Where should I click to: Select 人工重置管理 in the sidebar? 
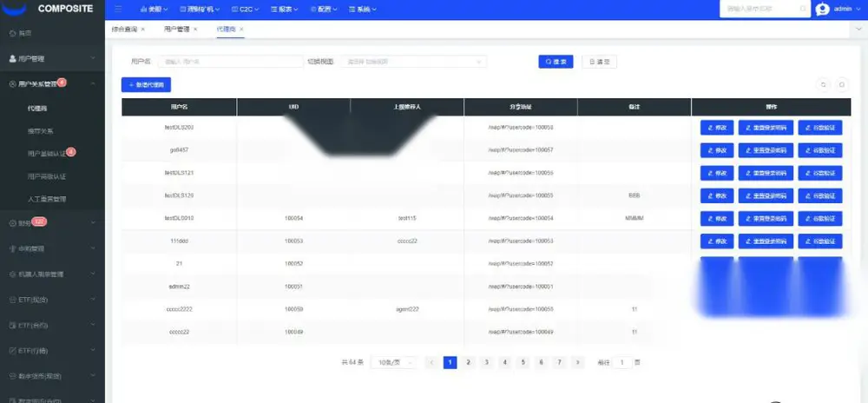(47, 198)
